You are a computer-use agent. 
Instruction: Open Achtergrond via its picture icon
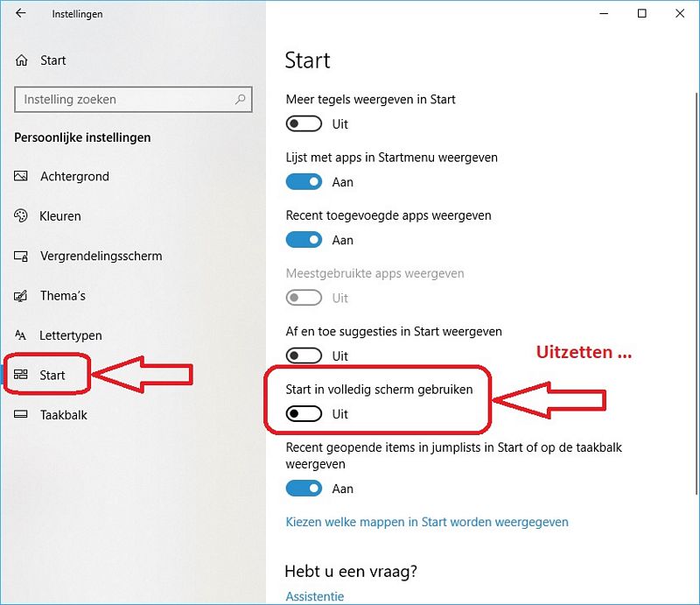coord(20,176)
